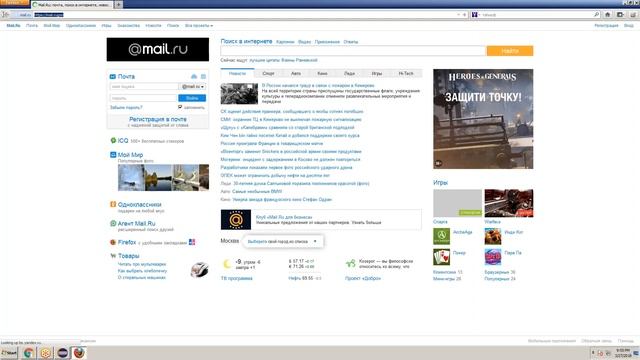Toggle the запомнить remember-me checkbox
This screenshot has height=360, width=640.
click(180, 107)
